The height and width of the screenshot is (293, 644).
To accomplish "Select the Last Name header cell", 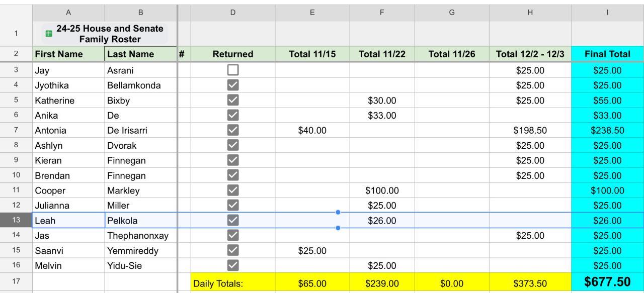I will tap(141, 54).
